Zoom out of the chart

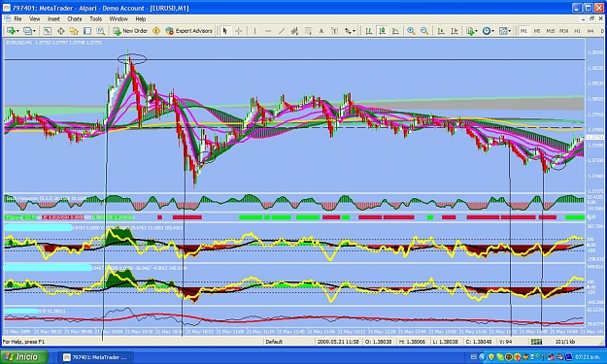tap(424, 31)
